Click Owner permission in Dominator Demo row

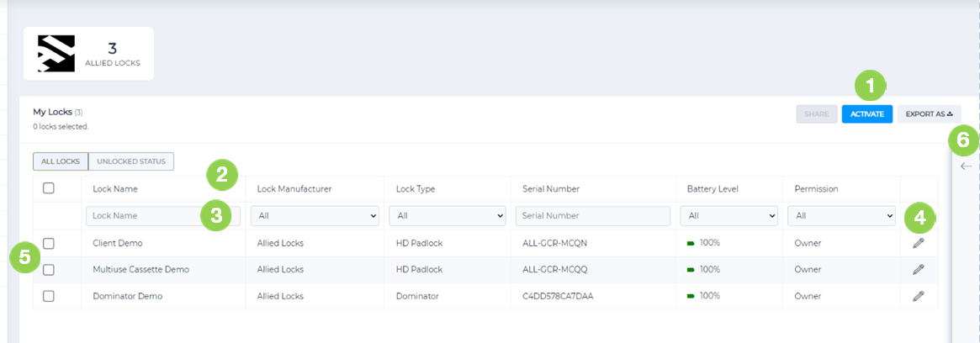pyautogui.click(x=808, y=296)
